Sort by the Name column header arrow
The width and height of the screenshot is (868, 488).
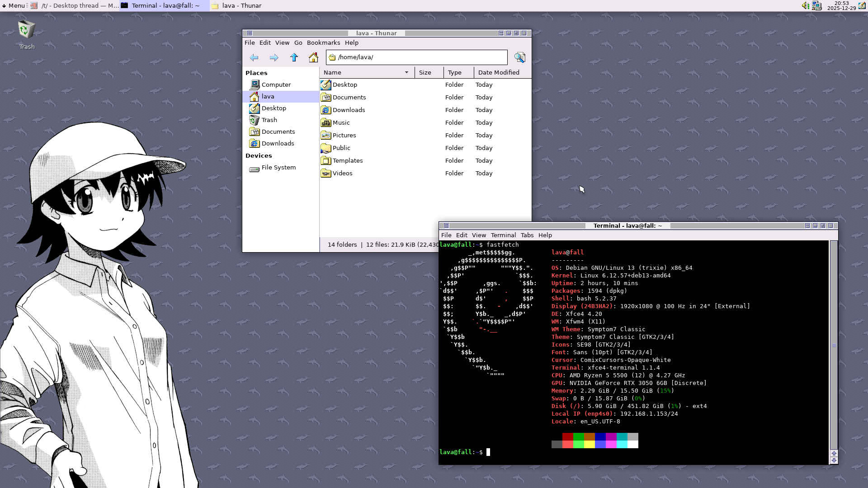[406, 72]
